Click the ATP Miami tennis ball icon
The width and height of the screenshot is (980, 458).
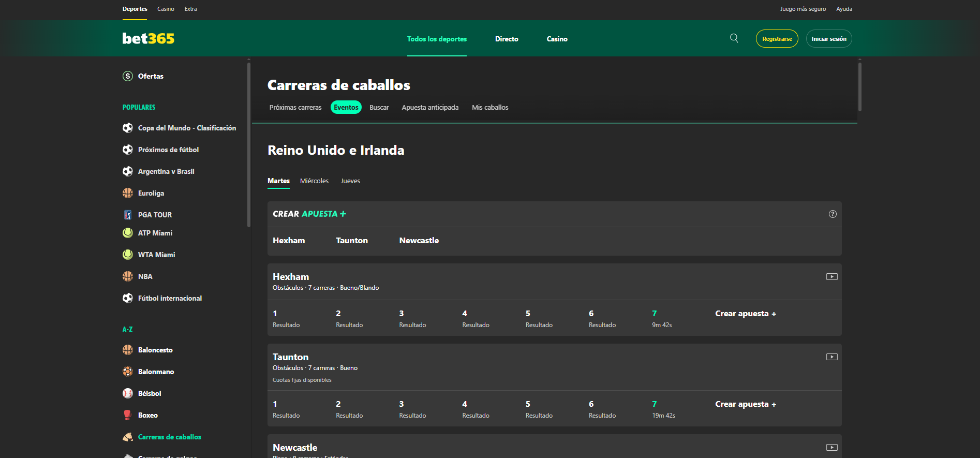(128, 233)
